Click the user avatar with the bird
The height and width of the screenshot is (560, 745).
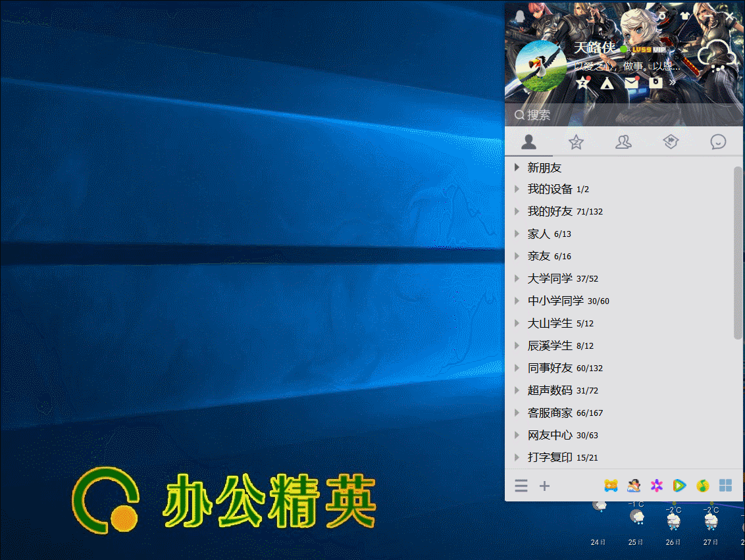pos(541,66)
